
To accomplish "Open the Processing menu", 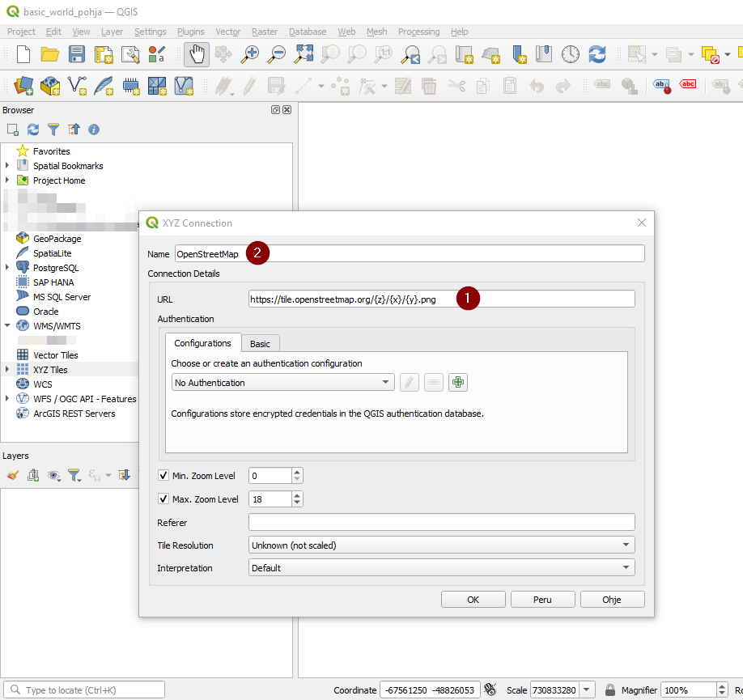I will point(418,32).
